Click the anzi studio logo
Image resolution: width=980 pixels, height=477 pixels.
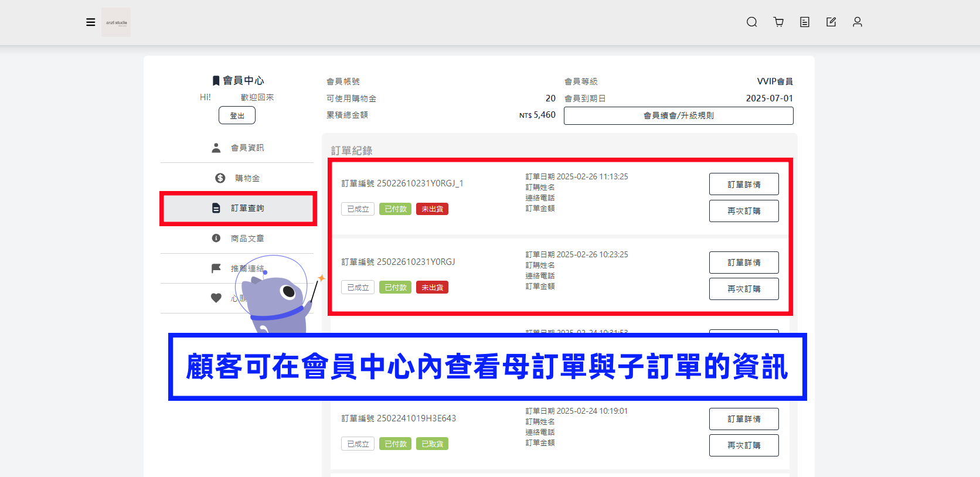pos(116,22)
